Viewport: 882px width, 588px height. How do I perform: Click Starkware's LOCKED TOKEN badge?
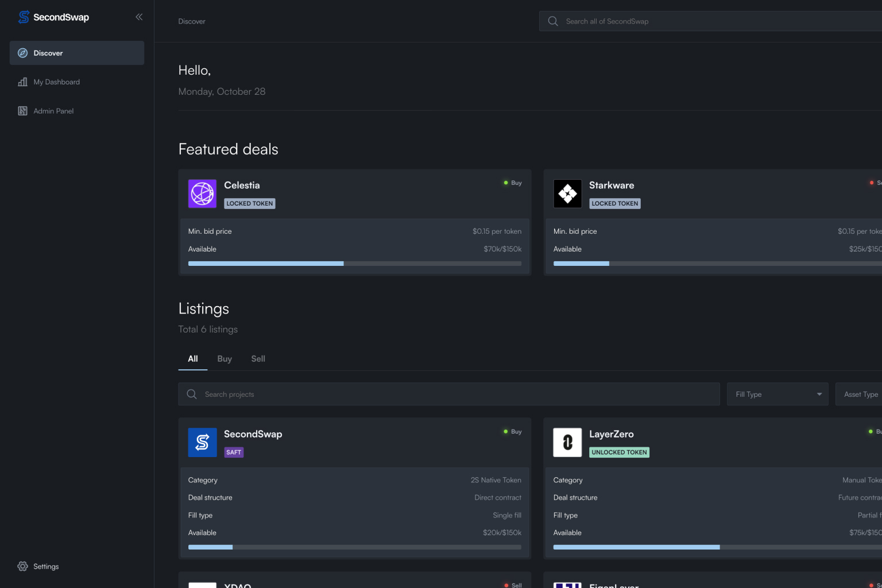point(615,203)
